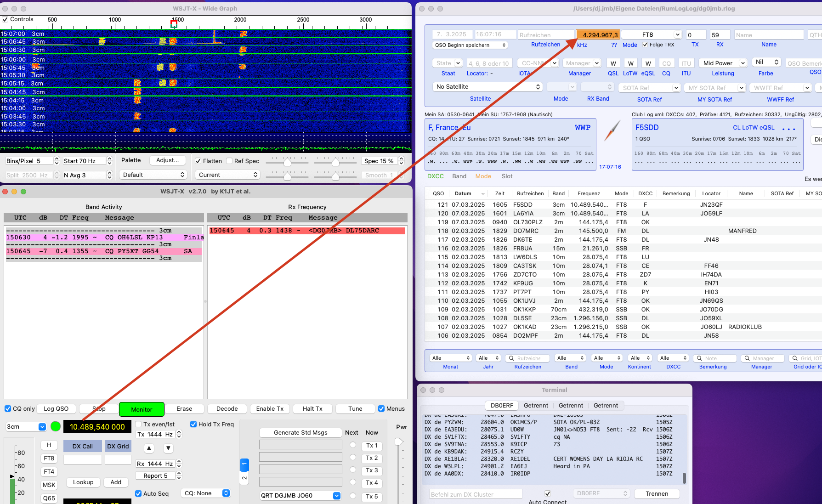The width and height of the screenshot is (822, 504).
Task: Click the search icon in Rufzeichen filter
Action: [x=511, y=358]
